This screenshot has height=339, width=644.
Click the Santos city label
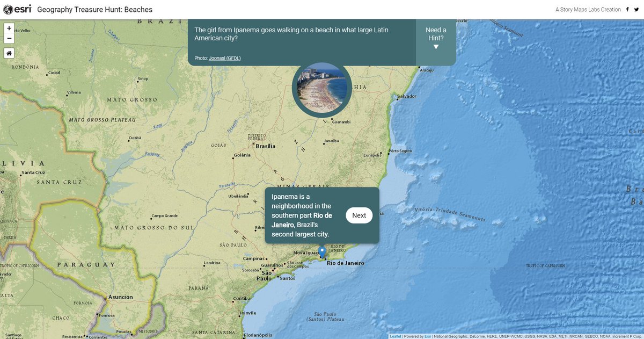coord(288,278)
